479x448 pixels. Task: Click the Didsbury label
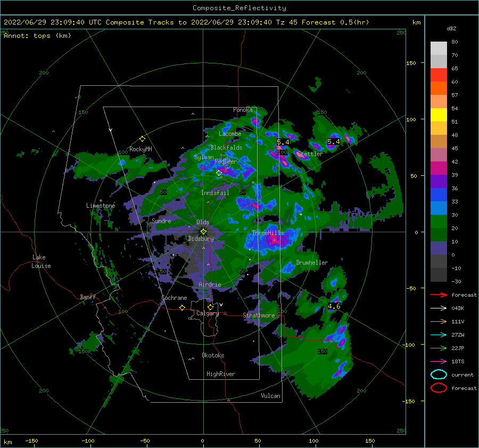[201, 239]
